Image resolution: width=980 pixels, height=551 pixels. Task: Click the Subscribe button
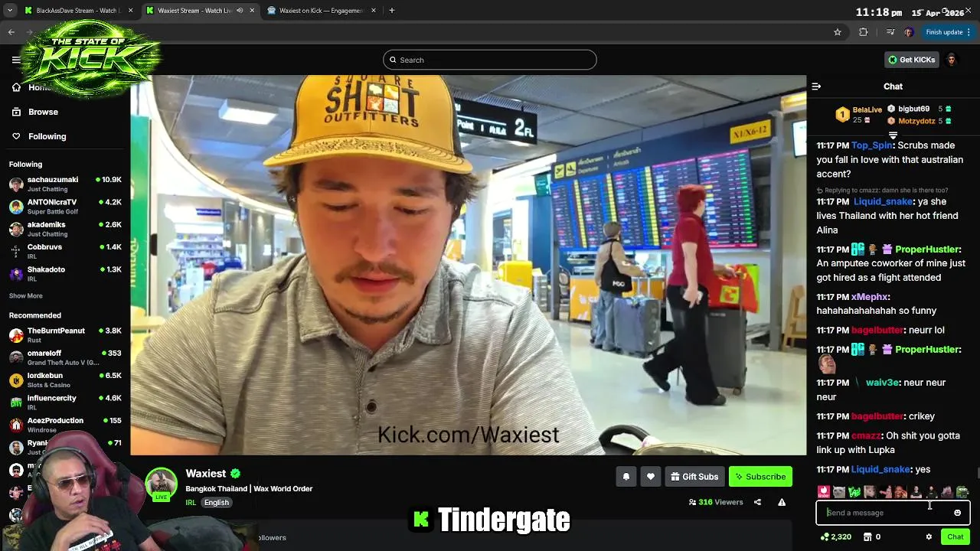click(x=760, y=477)
